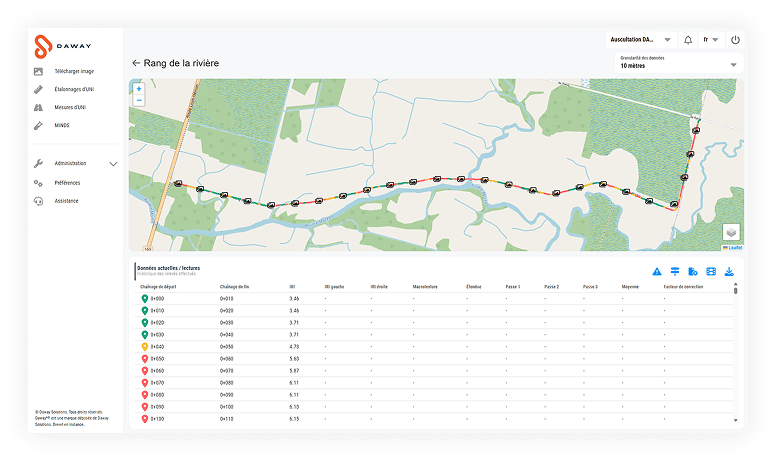
Task: Click the warning triangle icon above table
Action: click(x=657, y=271)
